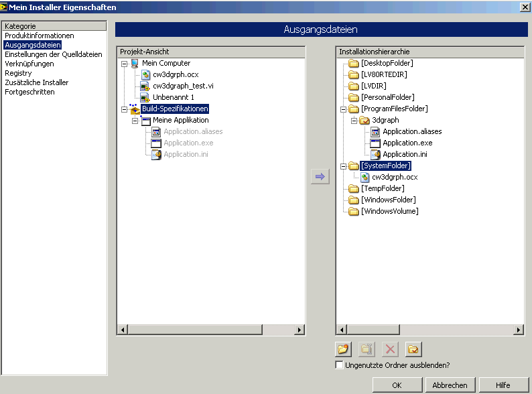Click the rename folder toolbar icon
The height and width of the screenshot is (394, 532).
367,349
